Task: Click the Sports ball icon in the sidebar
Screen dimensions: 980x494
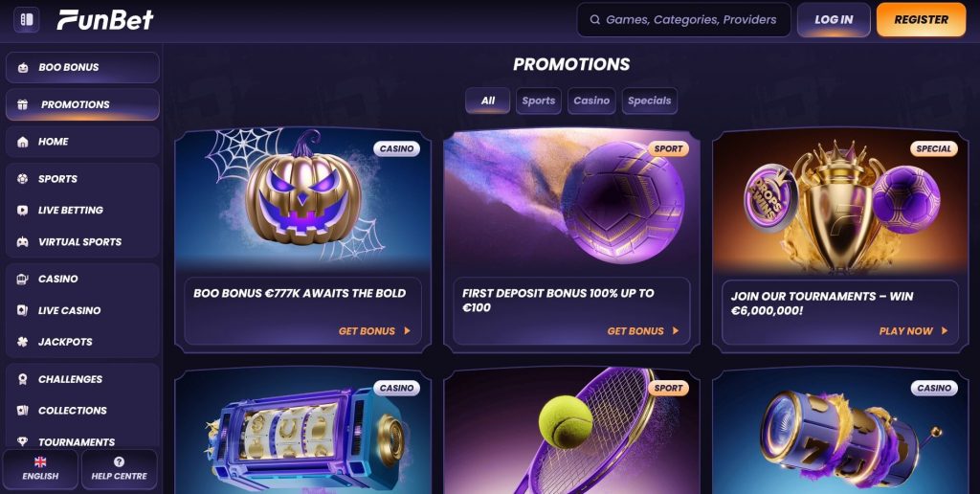Action: (23, 179)
